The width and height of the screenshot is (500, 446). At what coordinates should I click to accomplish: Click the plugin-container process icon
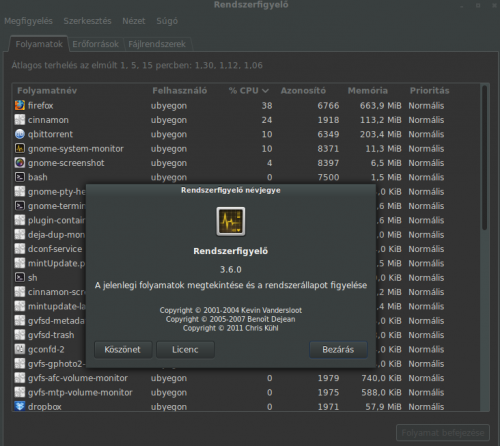point(20,220)
